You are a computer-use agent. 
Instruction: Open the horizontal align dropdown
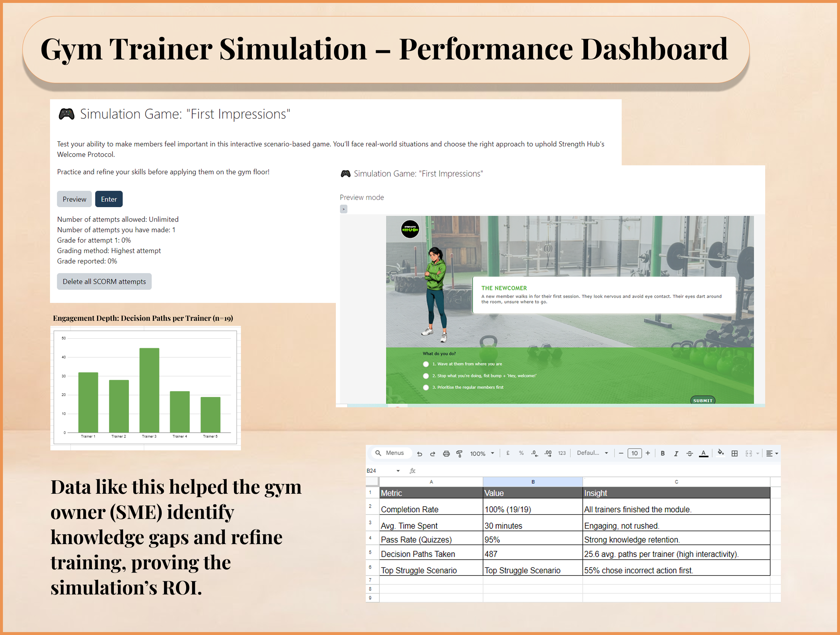click(772, 454)
